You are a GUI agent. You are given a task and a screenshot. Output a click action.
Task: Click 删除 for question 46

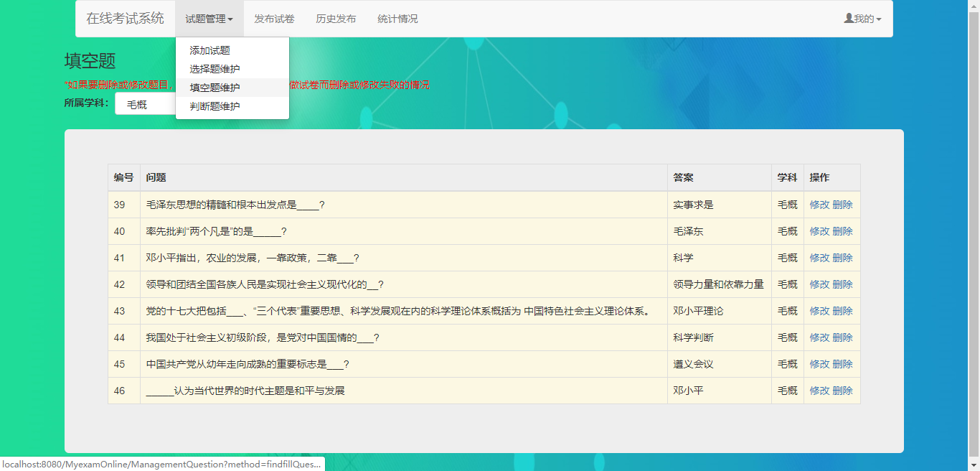click(843, 391)
